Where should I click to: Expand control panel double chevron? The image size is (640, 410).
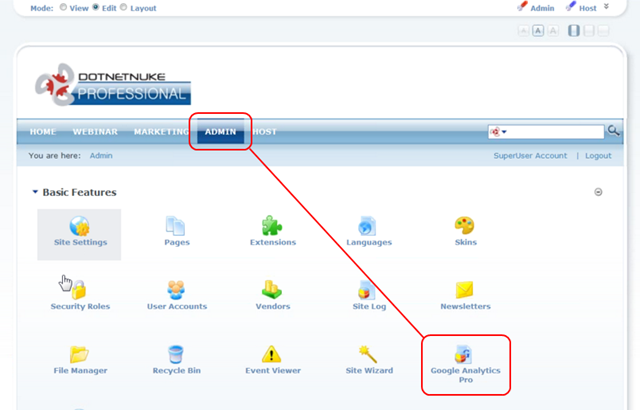pos(607,7)
